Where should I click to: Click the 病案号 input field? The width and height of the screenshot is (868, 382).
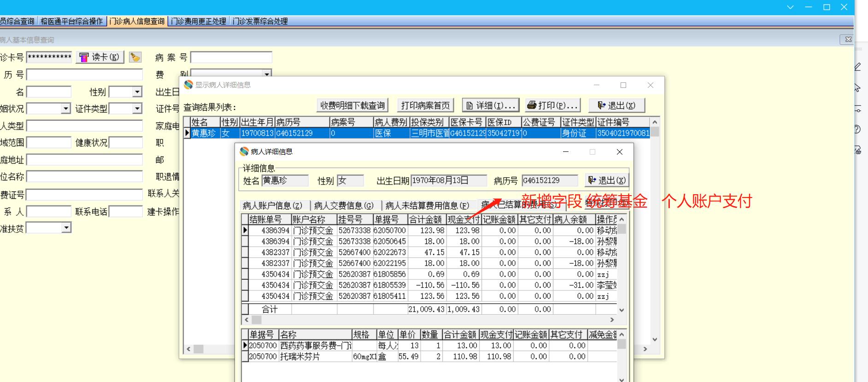click(231, 57)
